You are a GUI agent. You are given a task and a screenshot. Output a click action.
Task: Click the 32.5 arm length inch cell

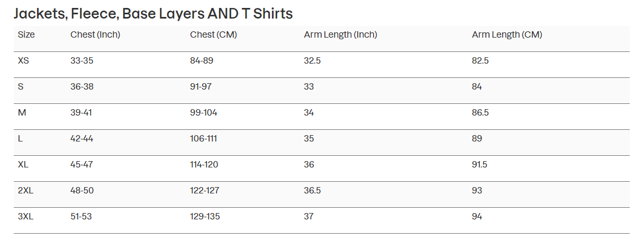click(312, 61)
